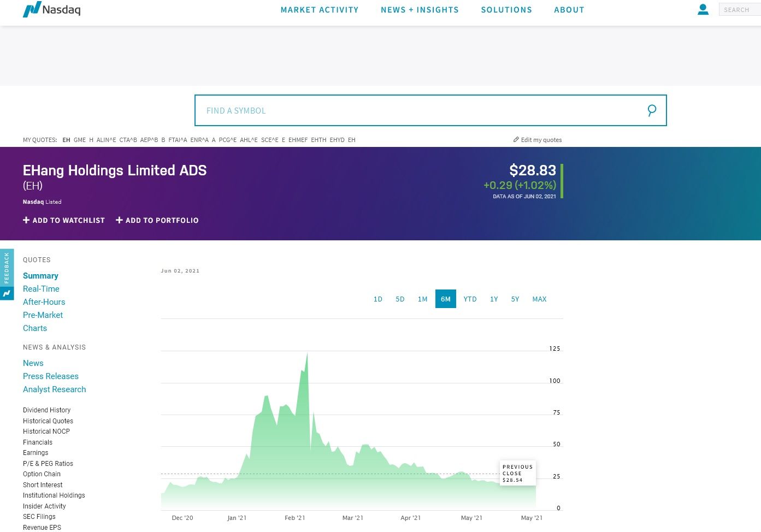Screen dimensions: 761x532
Task: Switch chart to 6M range
Action: click(445, 299)
